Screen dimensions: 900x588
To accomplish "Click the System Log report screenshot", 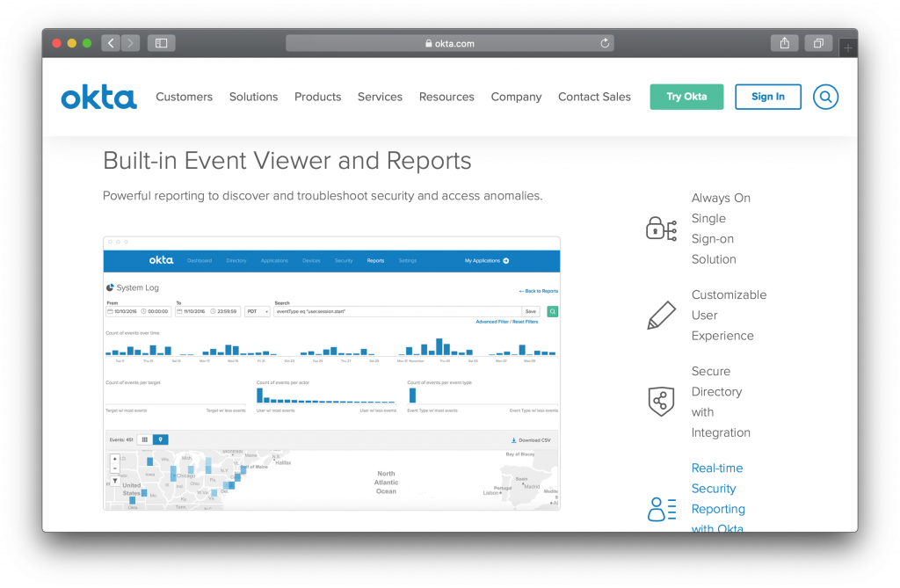I will coord(331,374).
